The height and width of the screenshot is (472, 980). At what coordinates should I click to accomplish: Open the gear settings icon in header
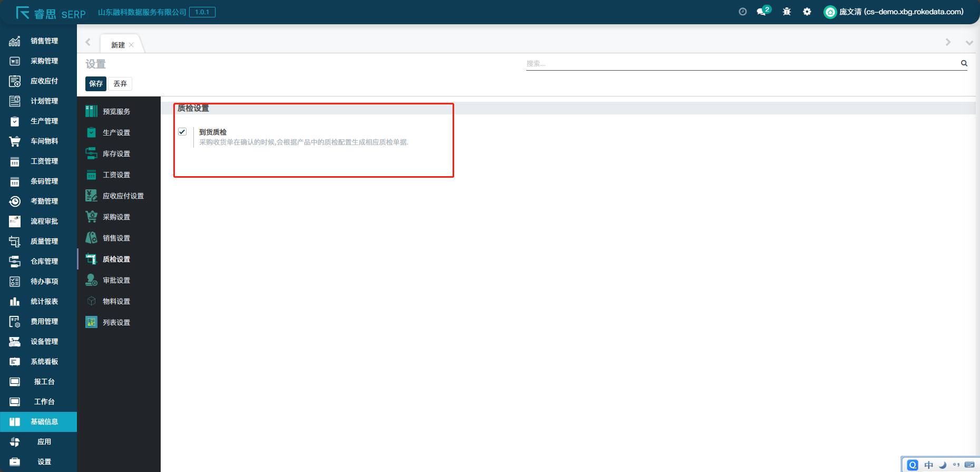click(x=807, y=12)
